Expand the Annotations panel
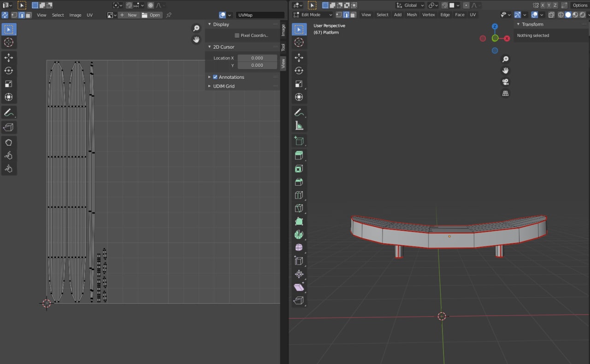Viewport: 590px width, 364px height. [x=209, y=77]
